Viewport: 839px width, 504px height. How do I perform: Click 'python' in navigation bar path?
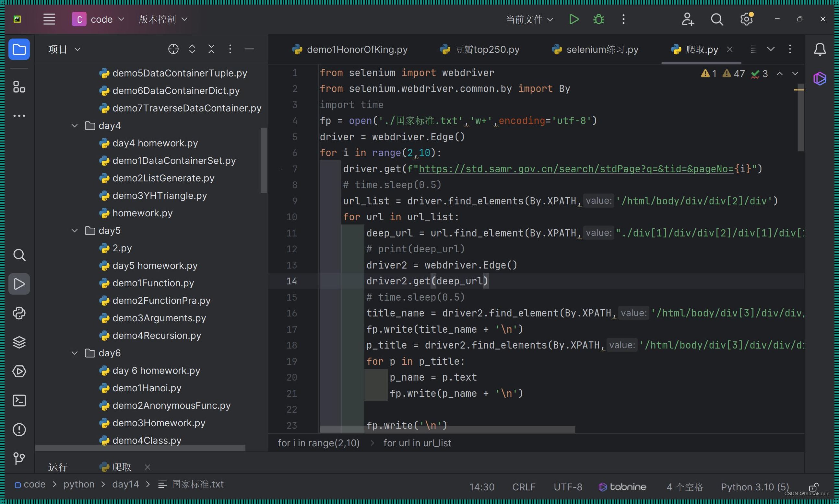click(x=79, y=484)
